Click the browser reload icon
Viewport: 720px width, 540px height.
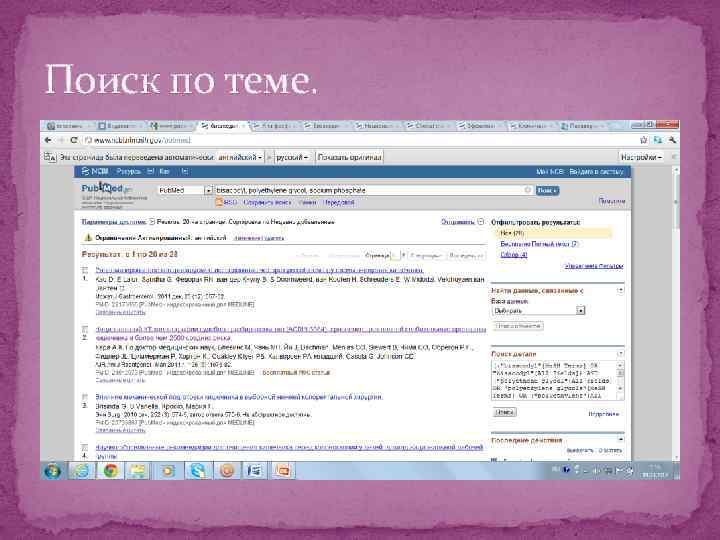click(74, 140)
